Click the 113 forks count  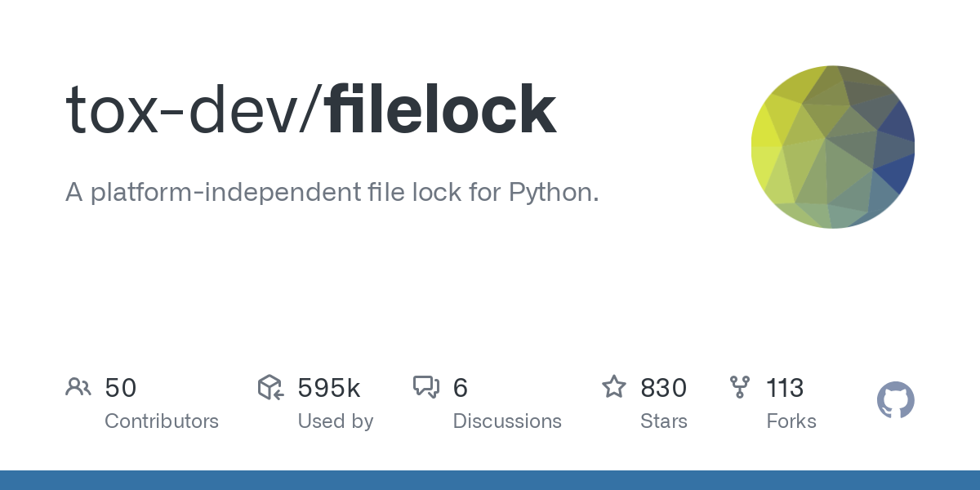[785, 388]
